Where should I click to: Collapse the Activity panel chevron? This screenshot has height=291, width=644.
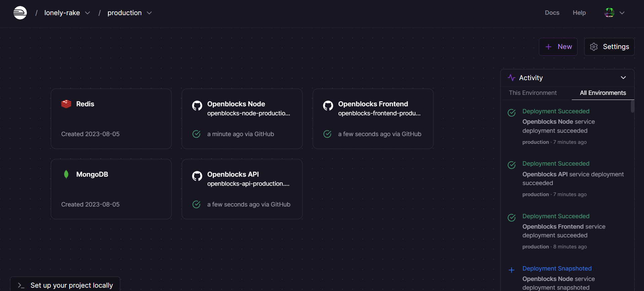pyautogui.click(x=623, y=78)
